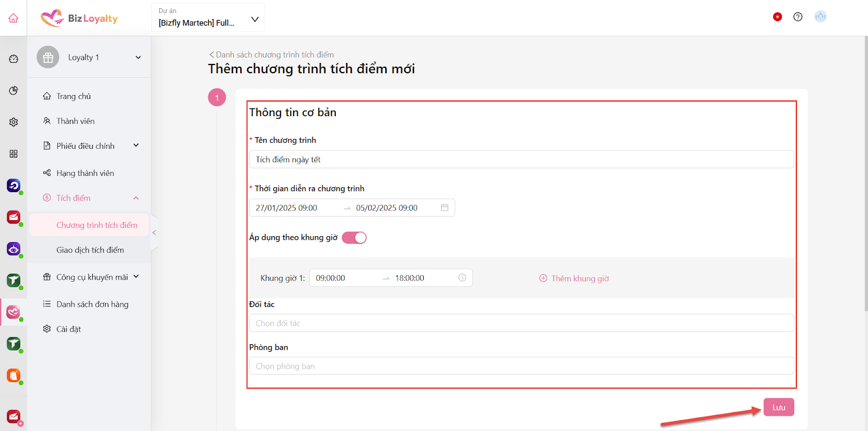The height and width of the screenshot is (431, 868).
Task: Click the Thông tin cơ bản heading
Action: pos(293,112)
